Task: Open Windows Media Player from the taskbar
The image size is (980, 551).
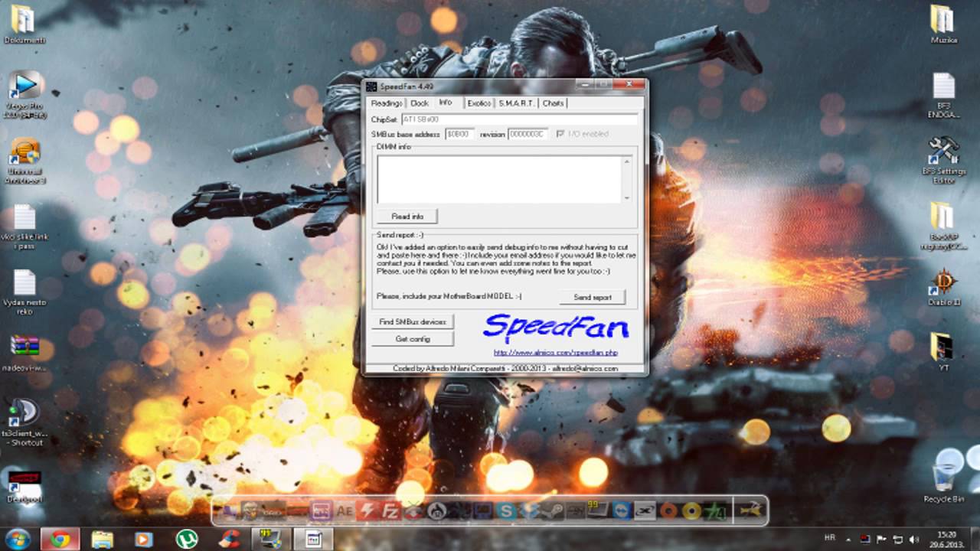Action: pyautogui.click(x=143, y=539)
